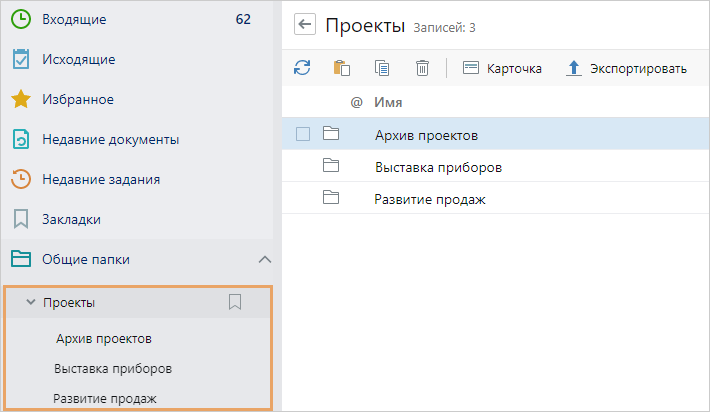The height and width of the screenshot is (412, 710).
Task: Click the copy icon in toolbar
Action: click(382, 68)
